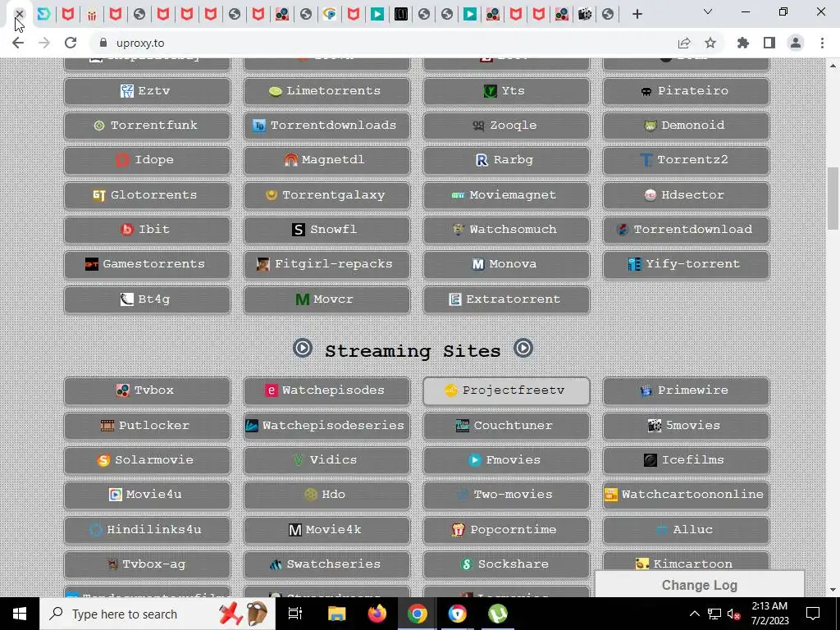The height and width of the screenshot is (630, 840).
Task: Open Firefox from the taskbar
Action: point(377,614)
